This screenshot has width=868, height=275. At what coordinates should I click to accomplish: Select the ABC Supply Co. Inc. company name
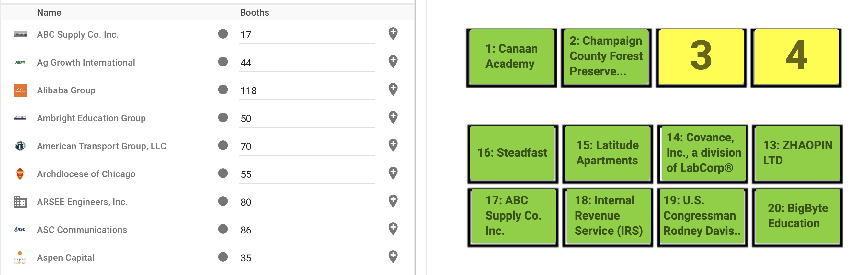(78, 34)
